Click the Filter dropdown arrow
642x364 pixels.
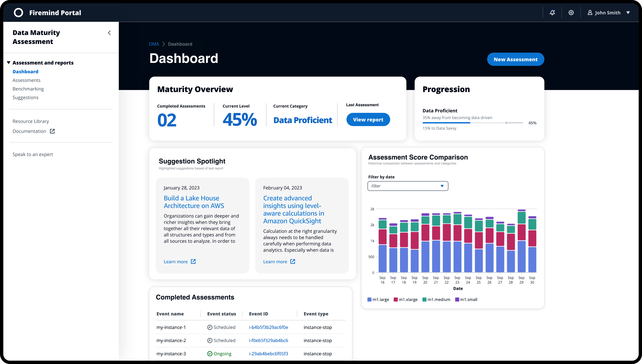(x=442, y=186)
